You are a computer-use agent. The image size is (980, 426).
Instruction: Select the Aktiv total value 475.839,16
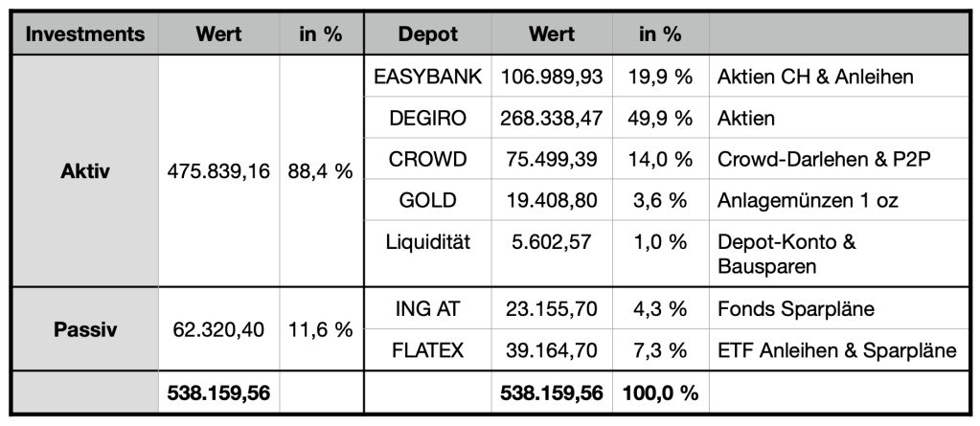[x=218, y=172]
